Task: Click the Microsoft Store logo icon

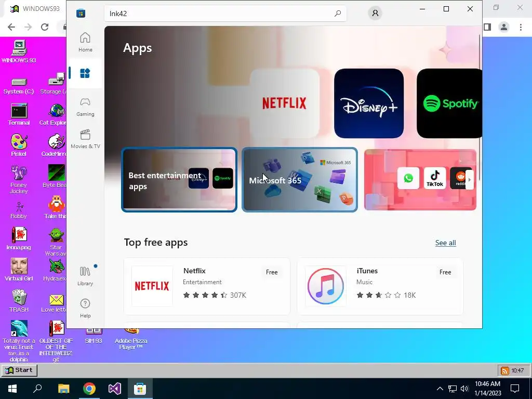Action: tap(81, 13)
